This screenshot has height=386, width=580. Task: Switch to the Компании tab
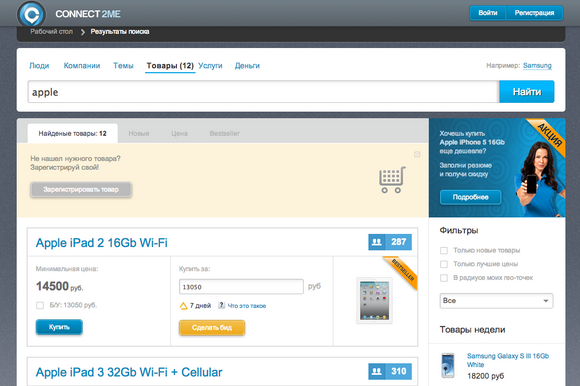(82, 66)
